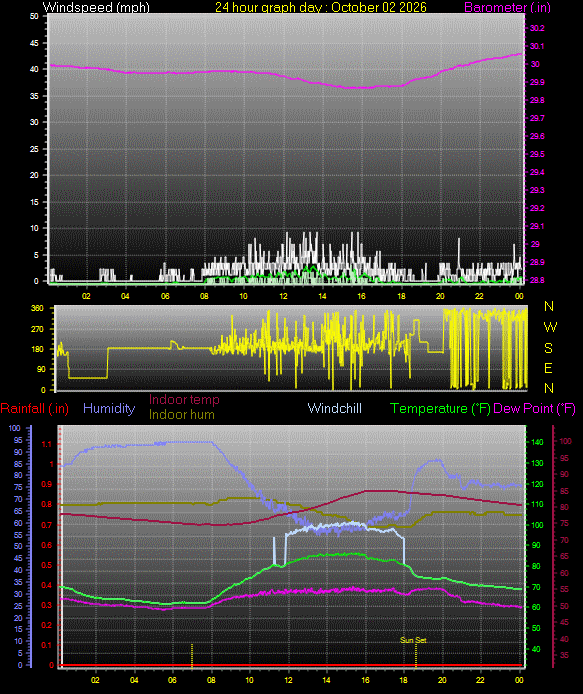This screenshot has height=694, width=583.
Task: Click the 40 green temperature axis value
Action: 536,649
